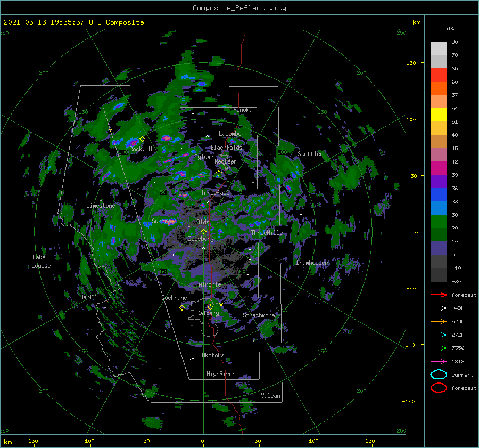Click the green 7356 arrow legend icon
479x448 pixels.
(439, 348)
